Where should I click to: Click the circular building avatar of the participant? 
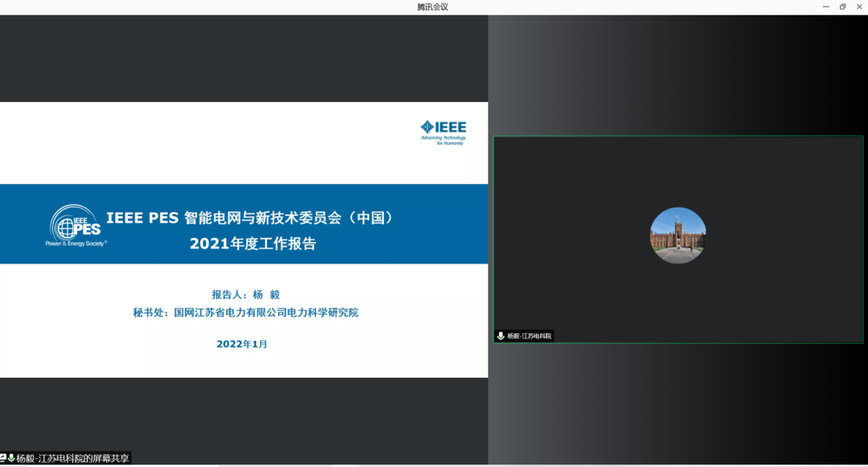[x=678, y=236]
